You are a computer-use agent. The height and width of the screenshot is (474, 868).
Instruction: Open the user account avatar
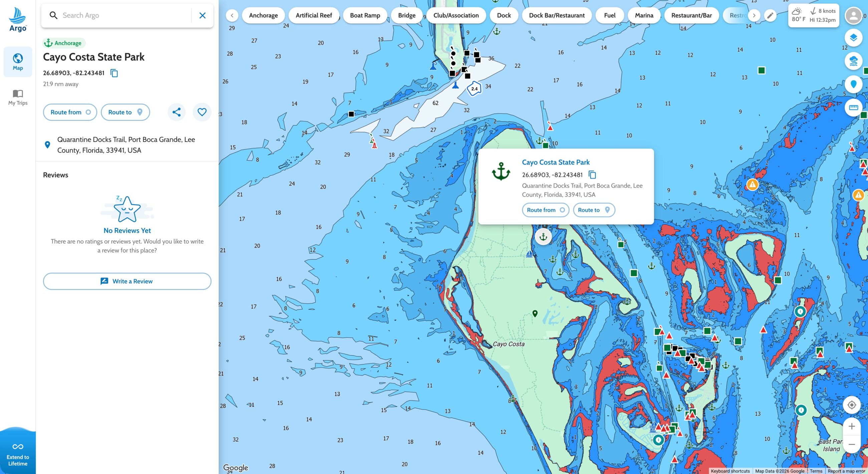854,15
